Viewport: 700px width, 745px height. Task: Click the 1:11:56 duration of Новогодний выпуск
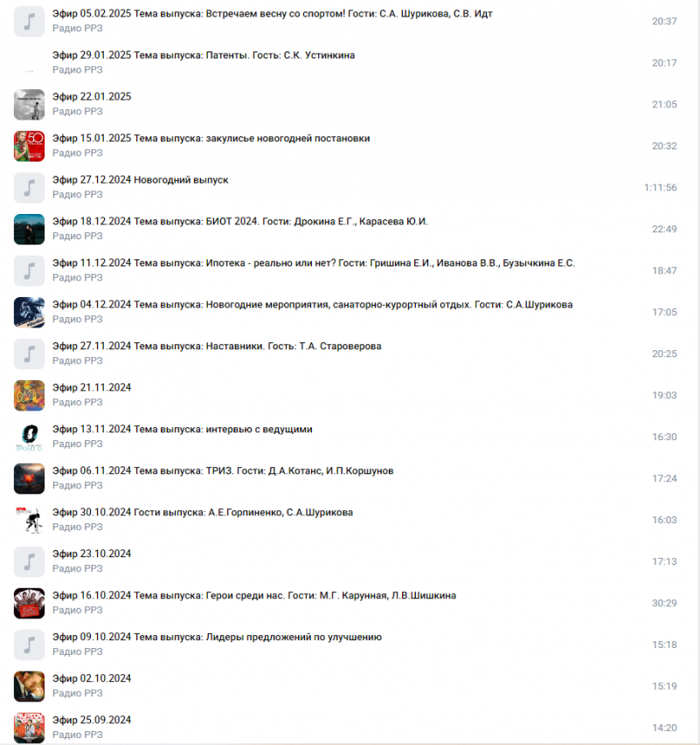tap(660, 188)
